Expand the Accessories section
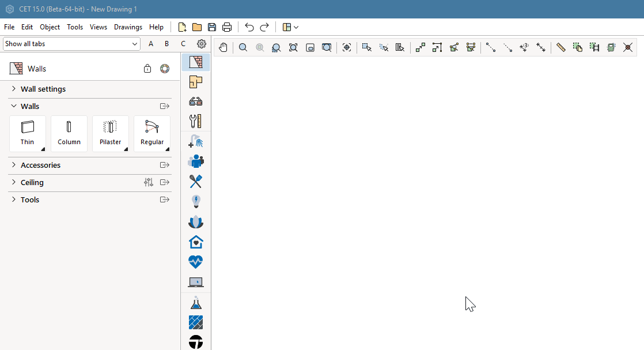This screenshot has width=644, height=350. (14, 165)
